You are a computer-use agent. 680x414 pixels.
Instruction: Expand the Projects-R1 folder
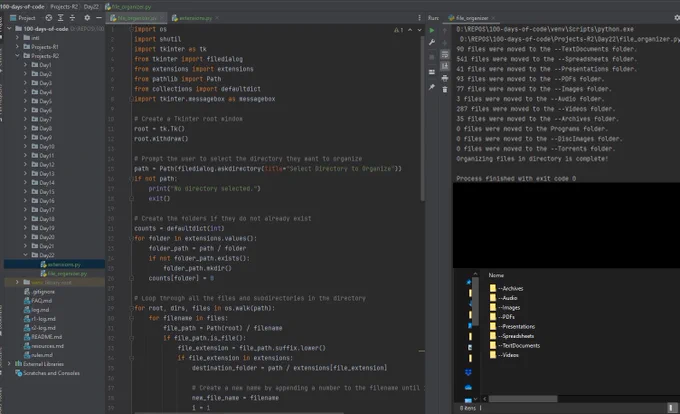[x=17, y=47]
